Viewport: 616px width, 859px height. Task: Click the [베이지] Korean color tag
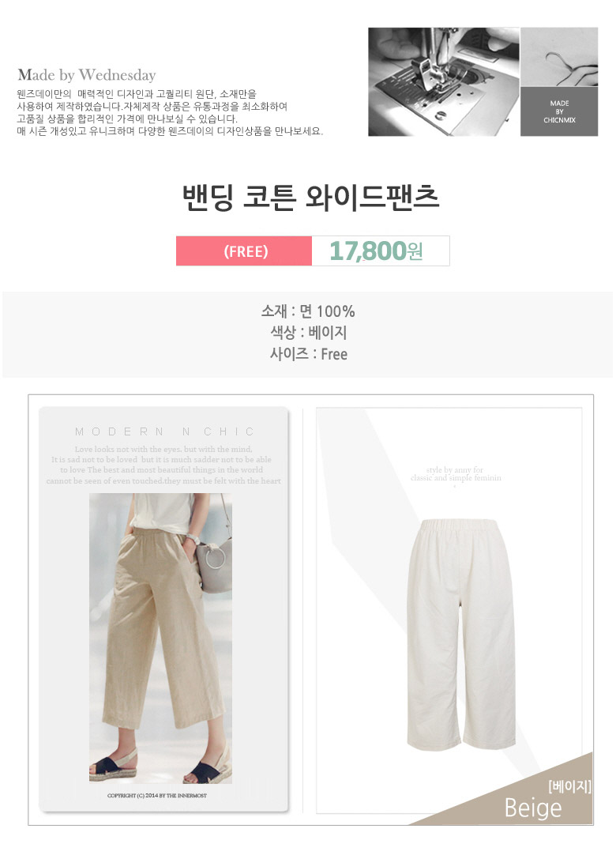569,786
